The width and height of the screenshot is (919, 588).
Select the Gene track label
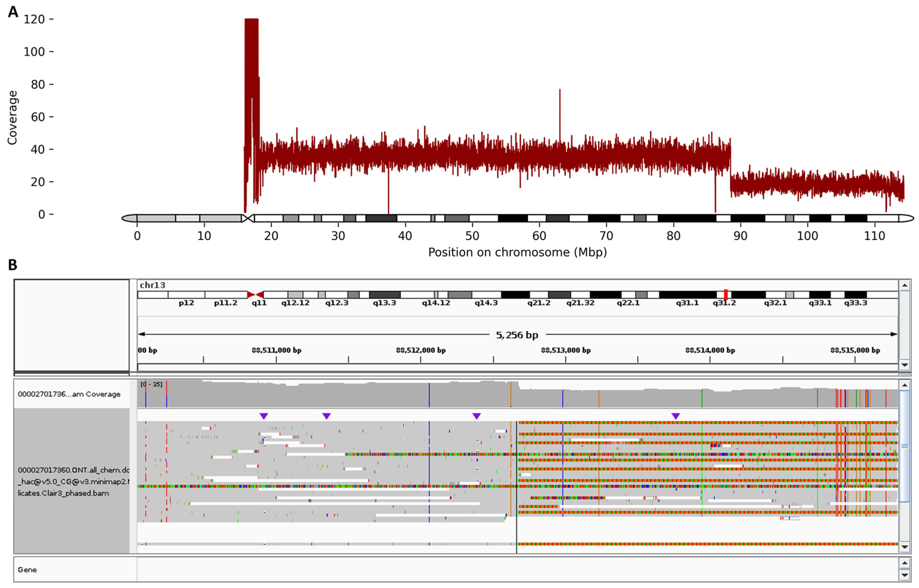click(27, 570)
